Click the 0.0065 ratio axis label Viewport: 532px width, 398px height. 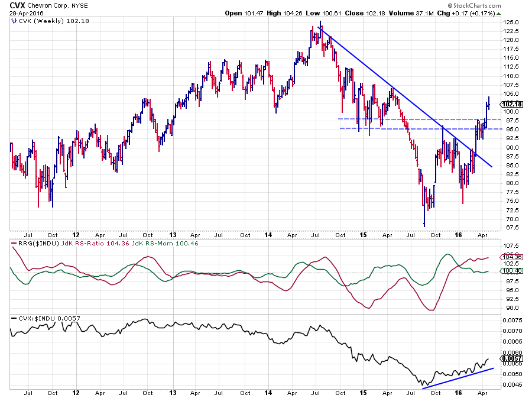click(x=512, y=342)
